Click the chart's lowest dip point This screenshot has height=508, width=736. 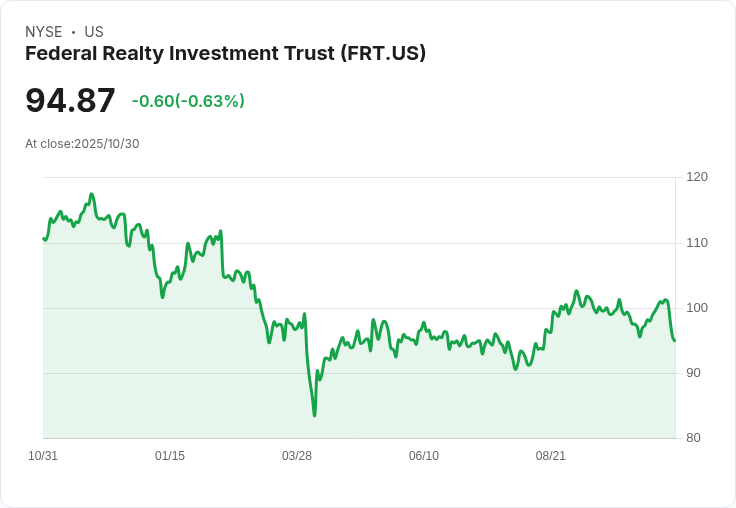(x=314, y=415)
